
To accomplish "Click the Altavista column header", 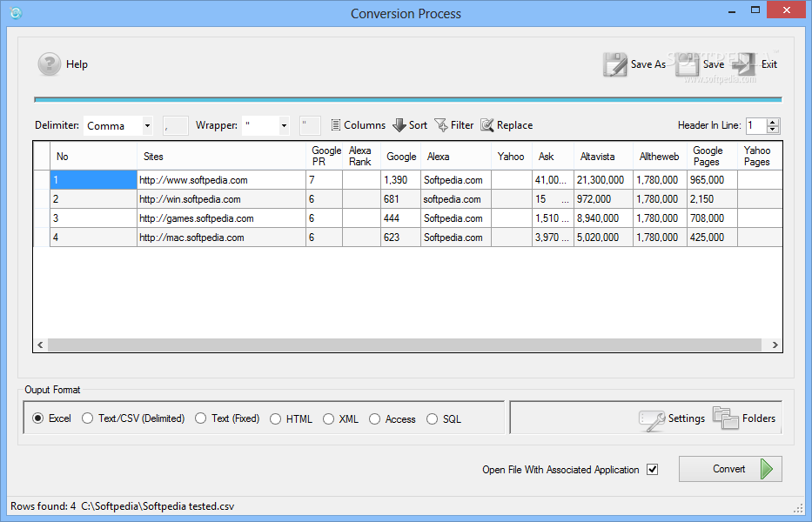I will coord(603,157).
